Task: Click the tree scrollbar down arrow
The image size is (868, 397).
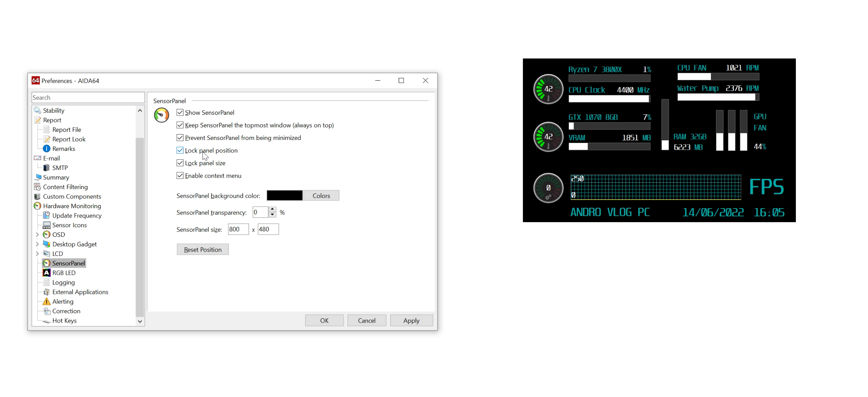Action: pyautogui.click(x=140, y=321)
